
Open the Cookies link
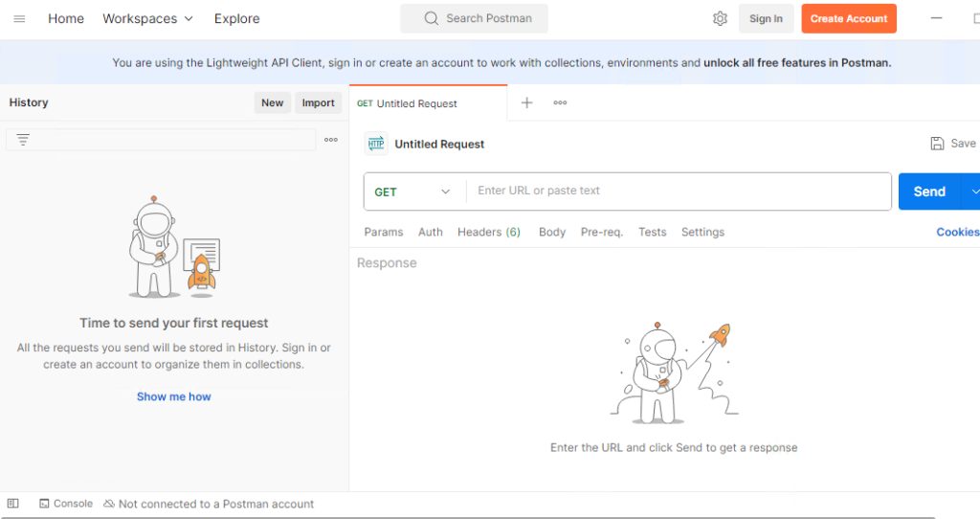[957, 232]
